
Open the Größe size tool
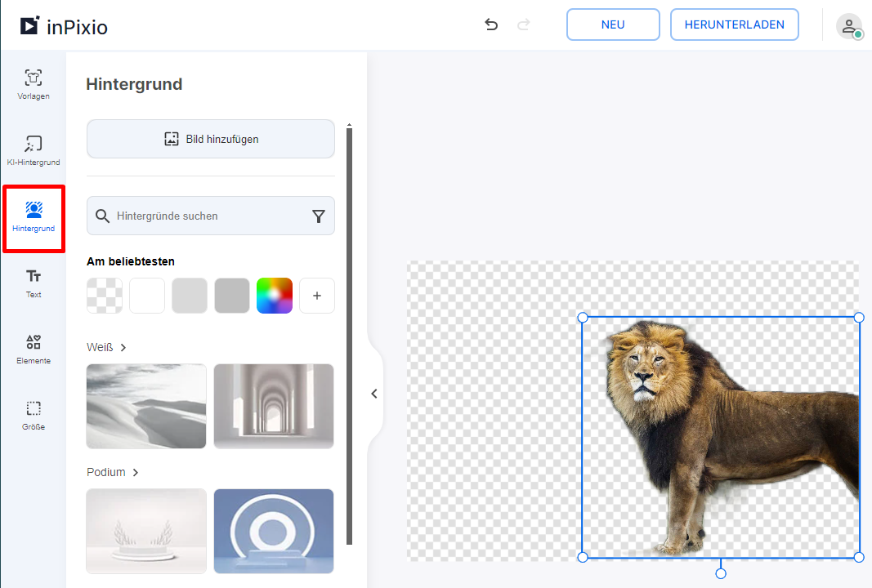point(34,416)
